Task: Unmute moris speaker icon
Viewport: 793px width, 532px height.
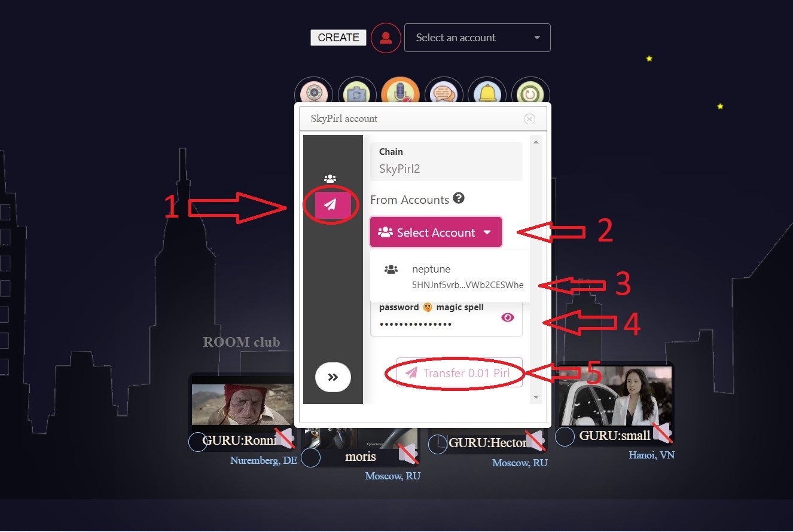Action: click(408, 453)
